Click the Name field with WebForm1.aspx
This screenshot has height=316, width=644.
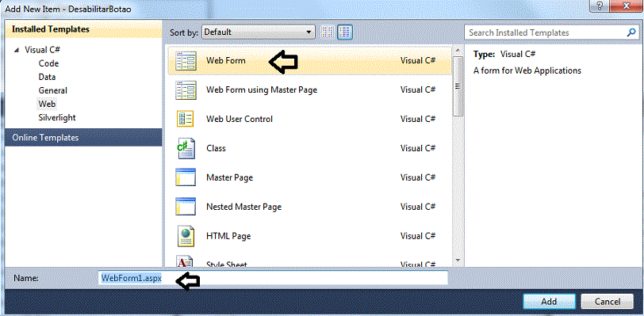coord(273,278)
